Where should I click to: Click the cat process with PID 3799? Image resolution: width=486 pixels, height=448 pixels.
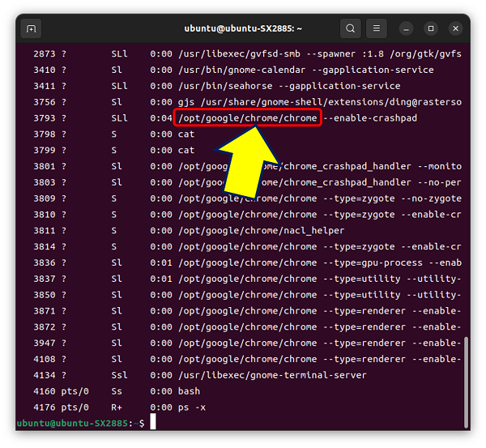tap(113, 151)
